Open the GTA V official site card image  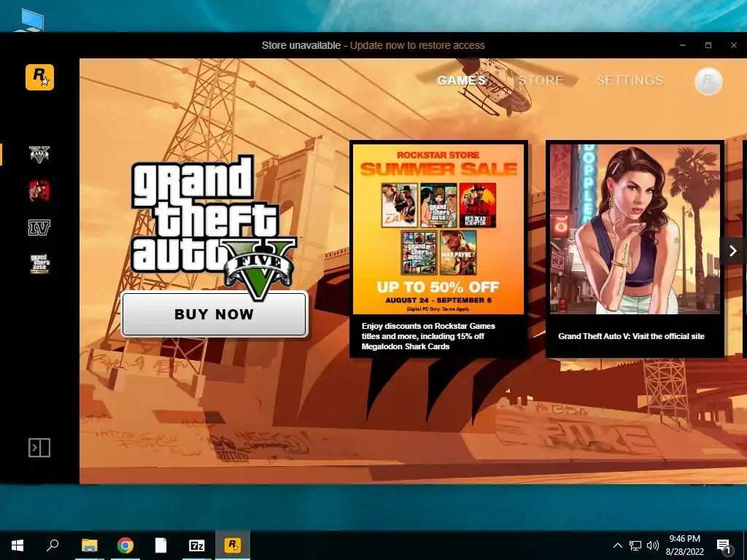[635, 229]
